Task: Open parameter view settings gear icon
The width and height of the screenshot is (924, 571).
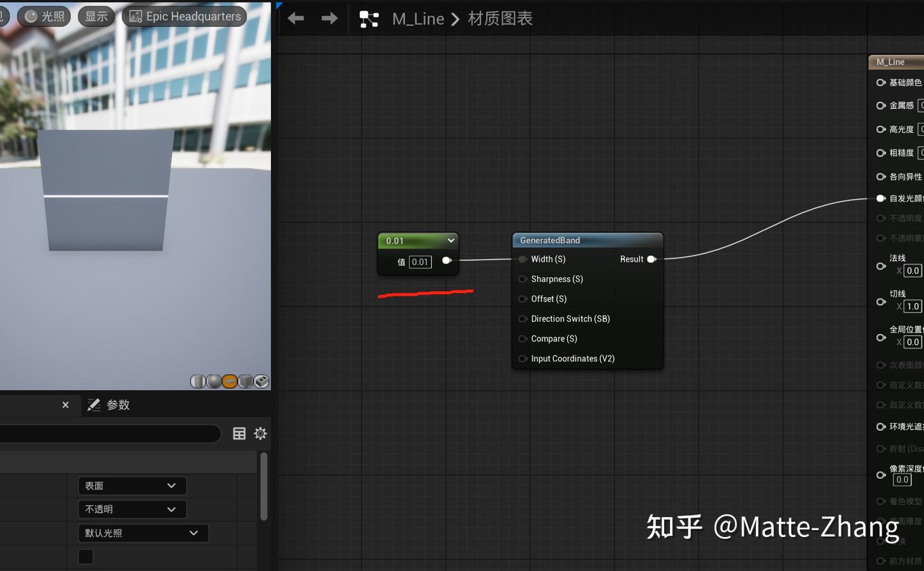Action: [260, 433]
